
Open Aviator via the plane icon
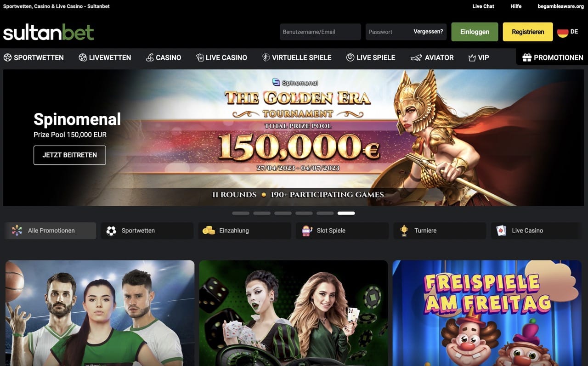[x=416, y=57]
